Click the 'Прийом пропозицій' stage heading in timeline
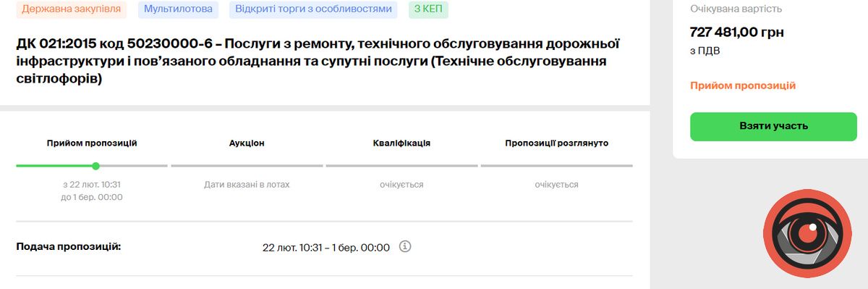Screen dimensions: 868x289 [92, 143]
